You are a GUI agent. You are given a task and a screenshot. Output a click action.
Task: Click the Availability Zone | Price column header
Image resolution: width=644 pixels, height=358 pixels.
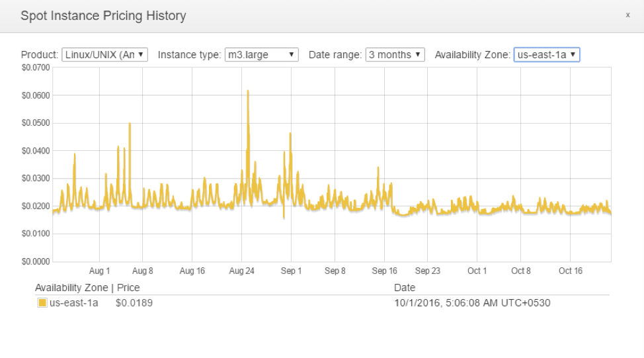(87, 288)
